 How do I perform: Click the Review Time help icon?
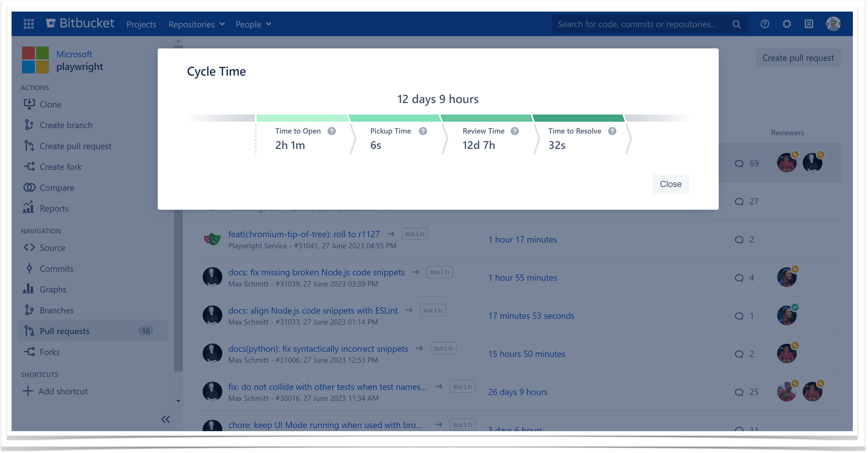point(515,131)
